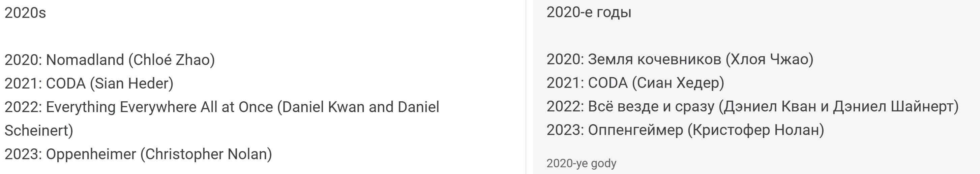Click "CODA" in the Russian translation
Image resolution: width=980 pixels, height=174 pixels.
pyautogui.click(x=607, y=83)
